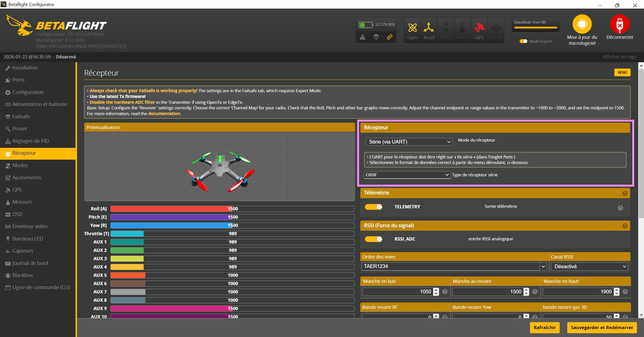Open the documentation link
644x337 pixels.
pos(164,114)
